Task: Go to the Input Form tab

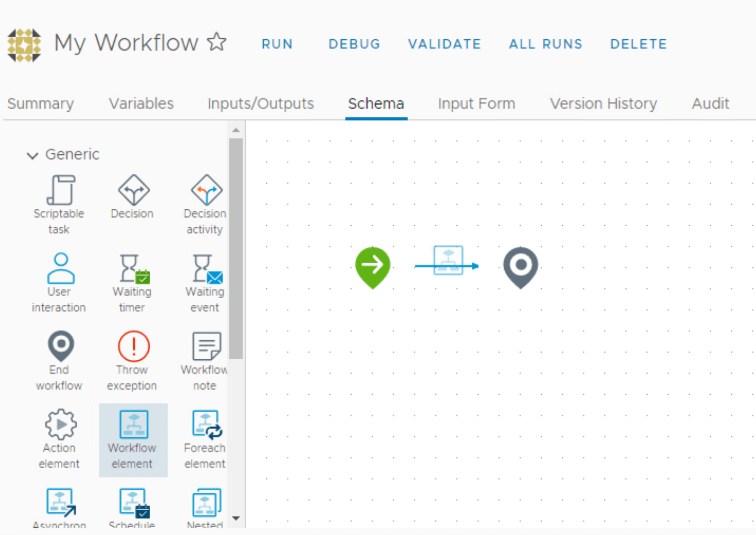Action: (476, 103)
